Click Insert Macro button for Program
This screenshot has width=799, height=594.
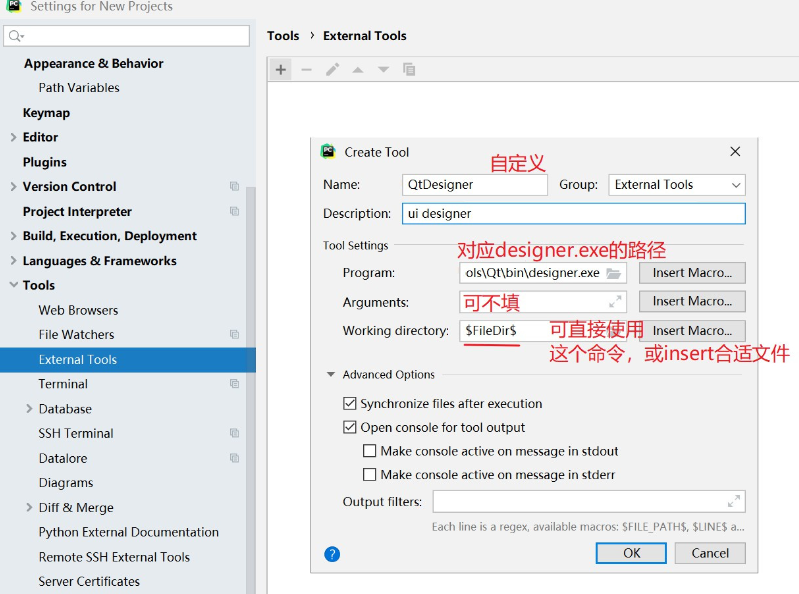(692, 273)
